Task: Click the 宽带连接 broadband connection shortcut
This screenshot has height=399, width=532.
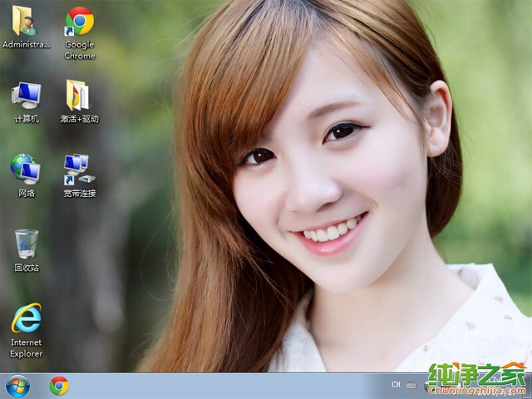Action: point(79,169)
